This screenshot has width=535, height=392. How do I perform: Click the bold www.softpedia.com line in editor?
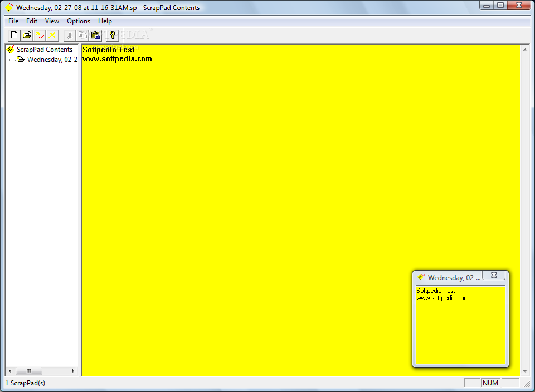(x=117, y=58)
